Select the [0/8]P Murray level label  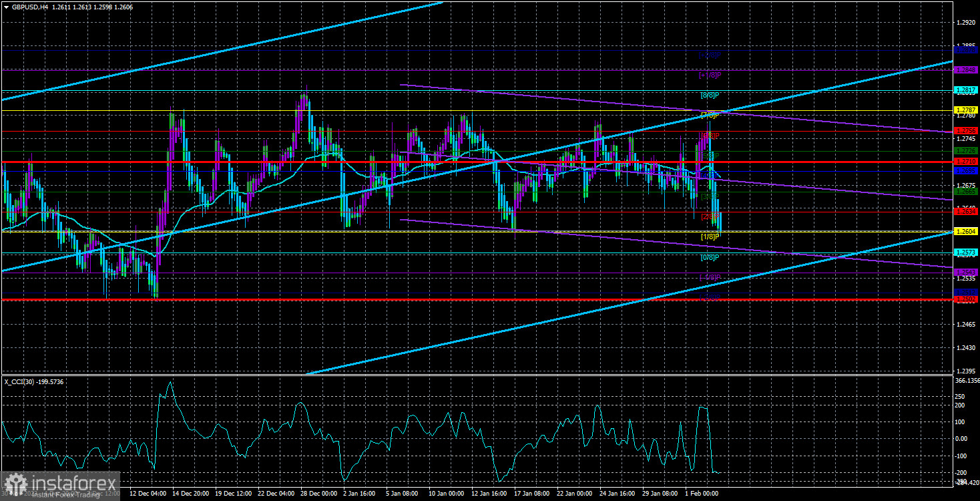[x=710, y=257]
